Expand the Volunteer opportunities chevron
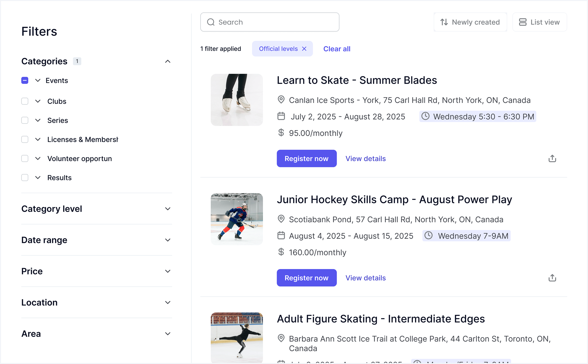588x364 pixels. 38,158
